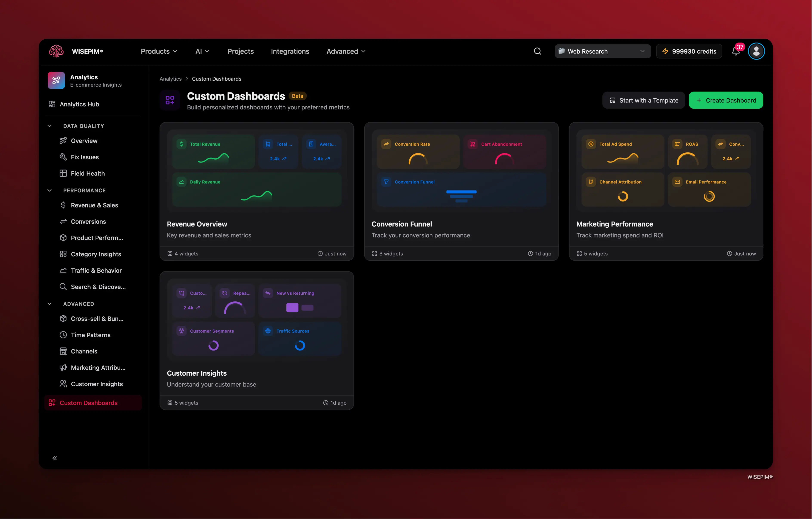Viewport: 812px width, 519px height.
Task: Open the user account avatar
Action: tap(756, 51)
